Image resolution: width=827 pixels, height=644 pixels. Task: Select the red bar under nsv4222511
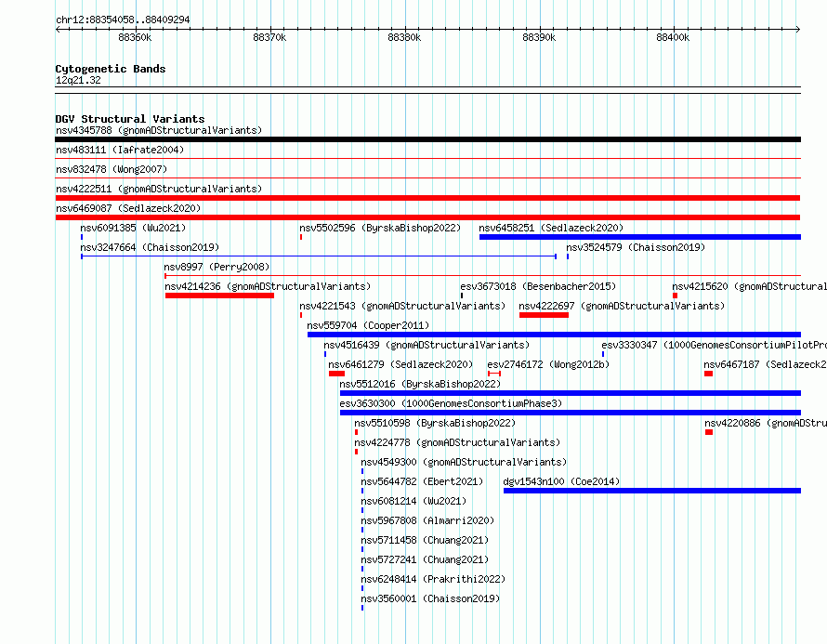point(427,198)
